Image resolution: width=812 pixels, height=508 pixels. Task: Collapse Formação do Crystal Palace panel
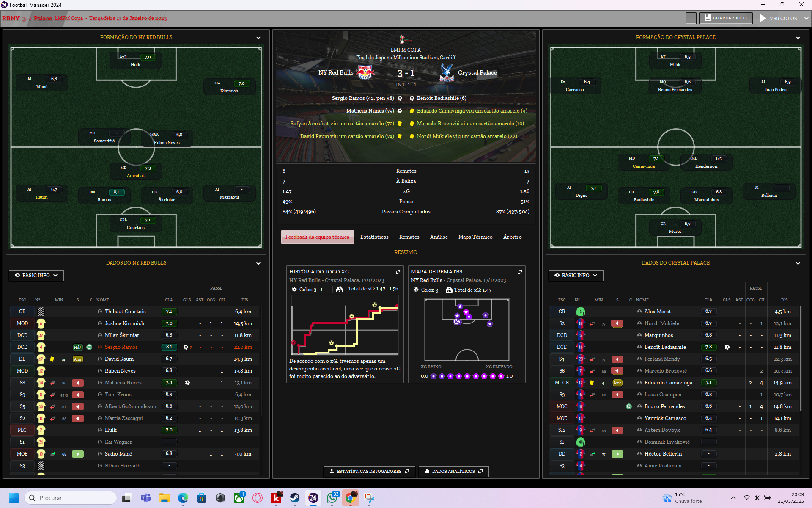click(798, 38)
